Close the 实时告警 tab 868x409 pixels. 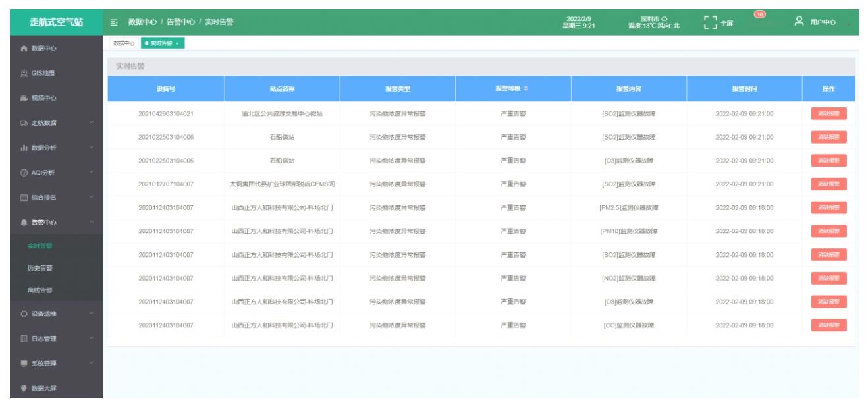coord(178,43)
